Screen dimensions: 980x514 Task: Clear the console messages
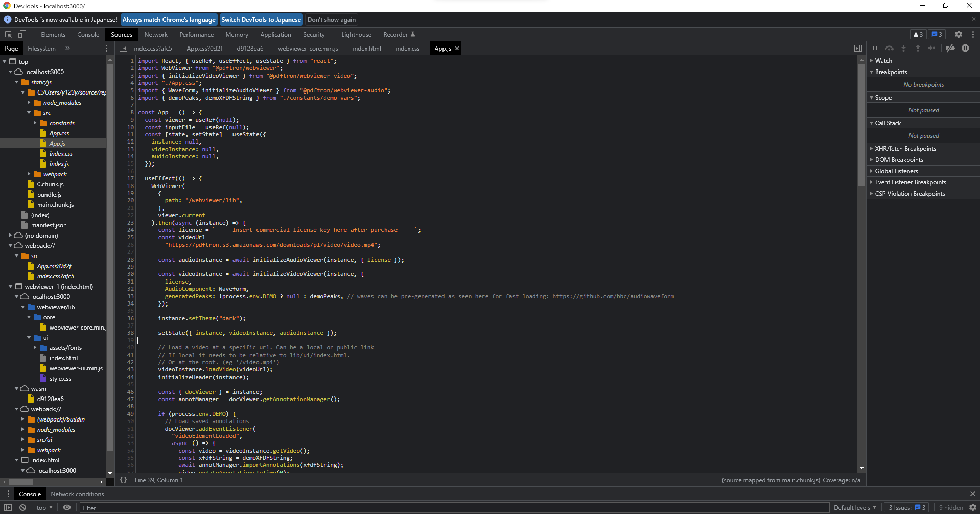click(x=22, y=507)
